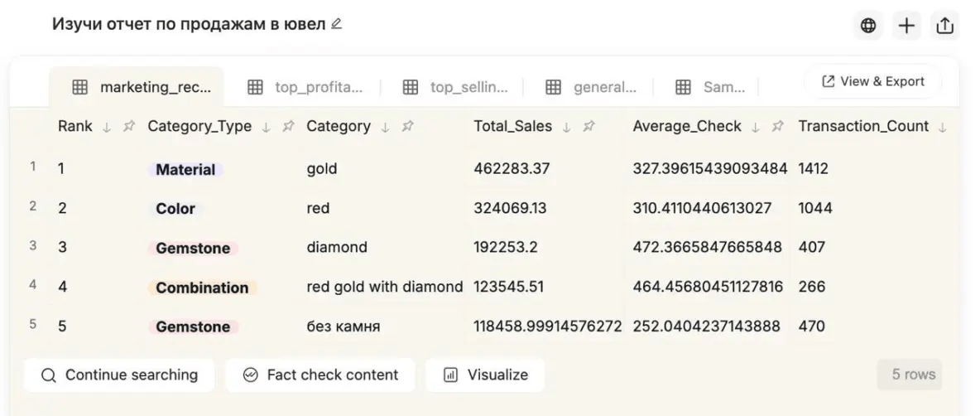Image resolution: width=980 pixels, height=416 pixels.
Task: Click the plus icon at top right
Action: (906, 26)
